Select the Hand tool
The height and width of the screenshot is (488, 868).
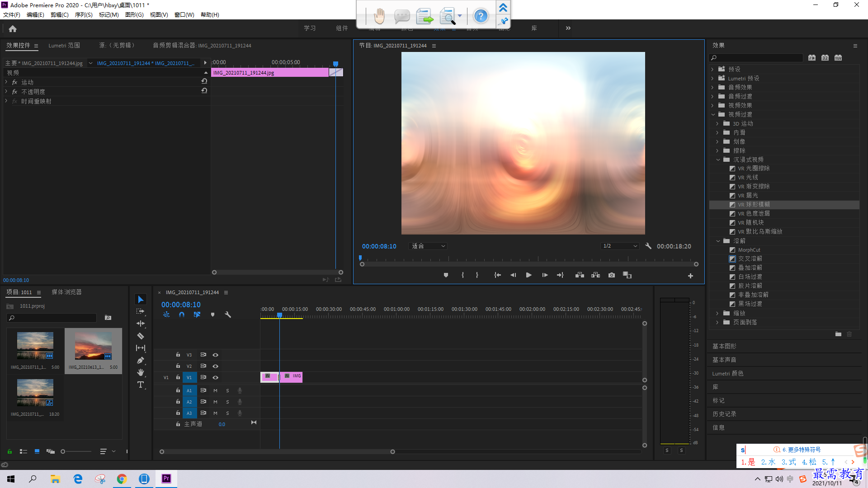[x=141, y=372]
